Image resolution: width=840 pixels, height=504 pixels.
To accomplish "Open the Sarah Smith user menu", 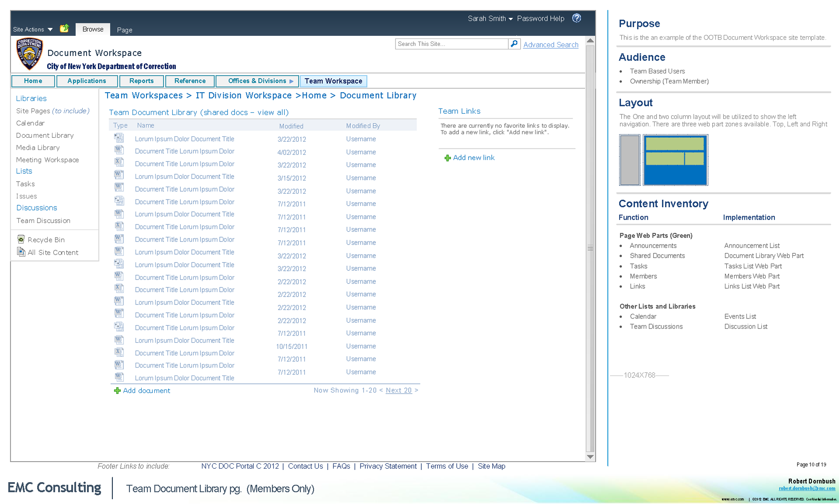I will click(490, 18).
